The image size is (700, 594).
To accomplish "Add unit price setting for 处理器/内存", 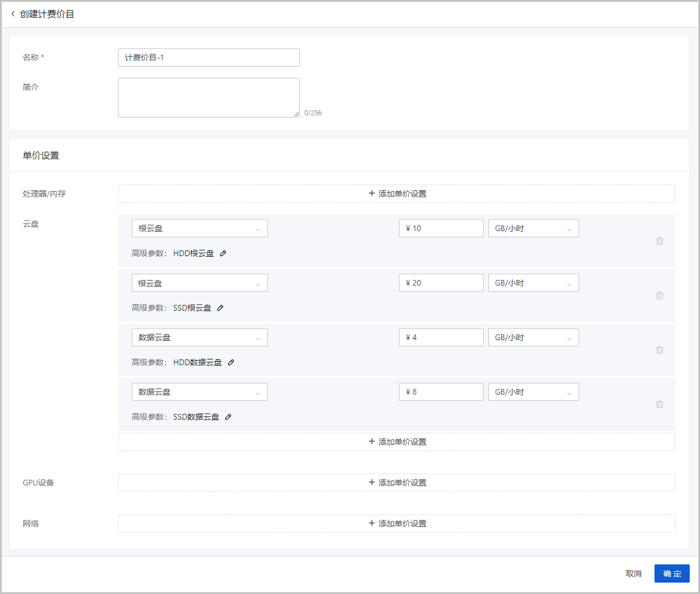I will (397, 194).
